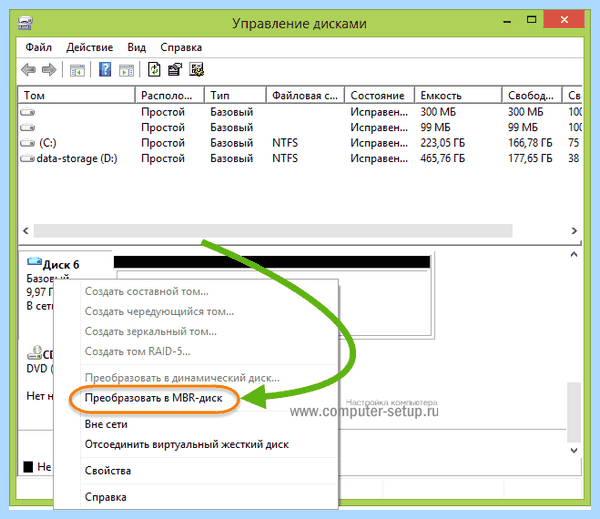
Task: Click the black unallocated legend square
Action: point(28,467)
